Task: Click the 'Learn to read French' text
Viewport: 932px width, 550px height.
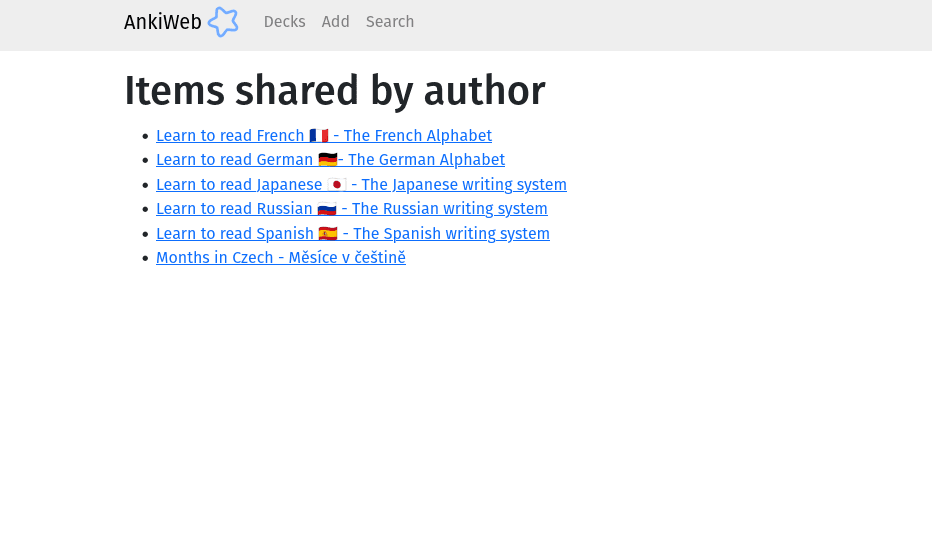Action: (x=230, y=136)
